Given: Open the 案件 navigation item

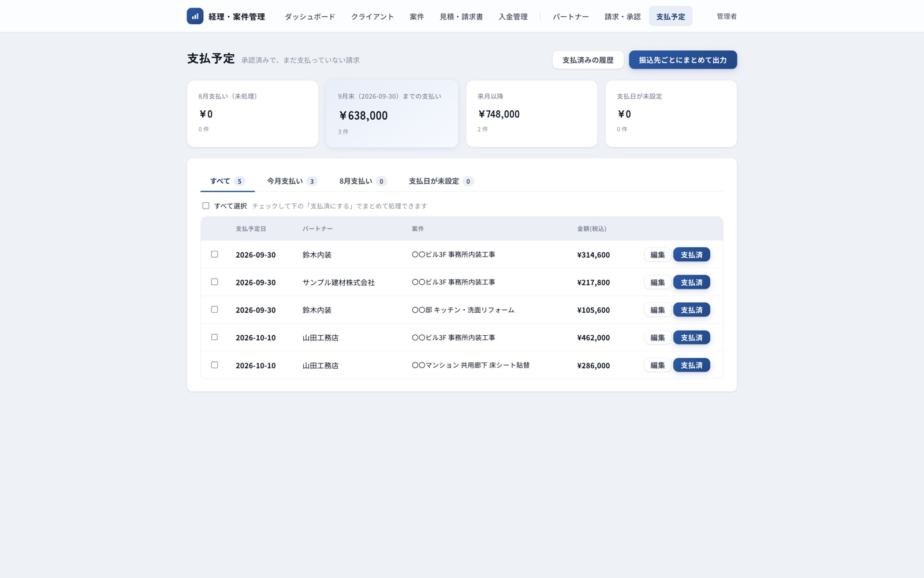Looking at the screenshot, I should [417, 17].
